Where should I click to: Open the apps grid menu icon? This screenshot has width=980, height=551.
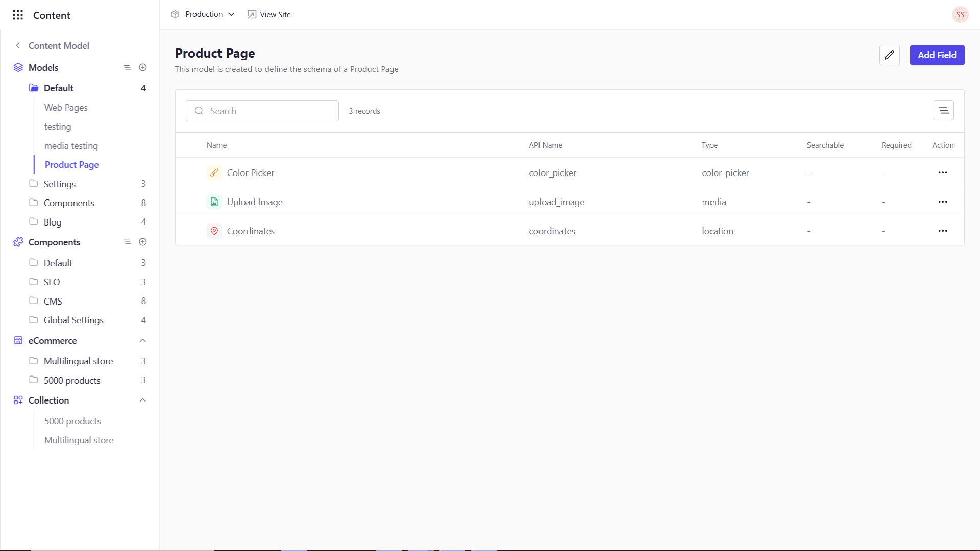(x=18, y=15)
